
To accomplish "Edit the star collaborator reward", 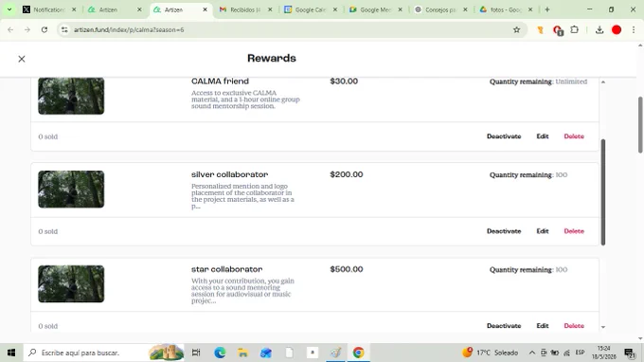I will pos(543,326).
